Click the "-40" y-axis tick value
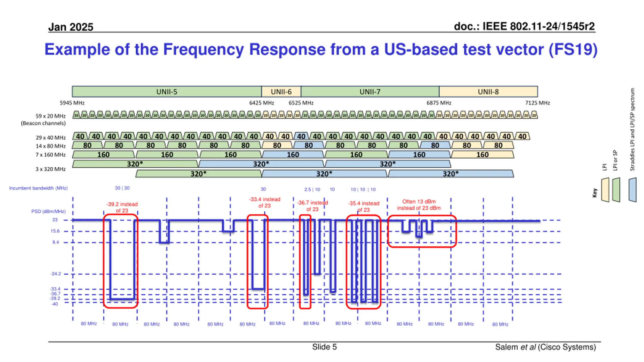This screenshot has width=644, height=362. point(55,304)
